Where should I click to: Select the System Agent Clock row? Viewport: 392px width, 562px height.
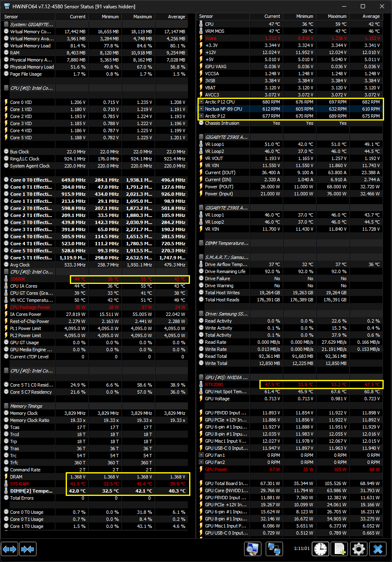pos(96,166)
